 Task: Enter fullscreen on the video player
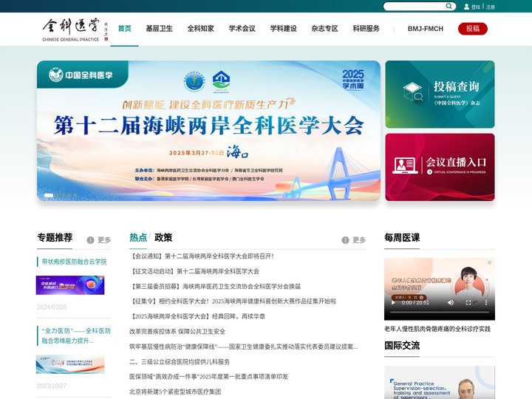tap(468, 303)
